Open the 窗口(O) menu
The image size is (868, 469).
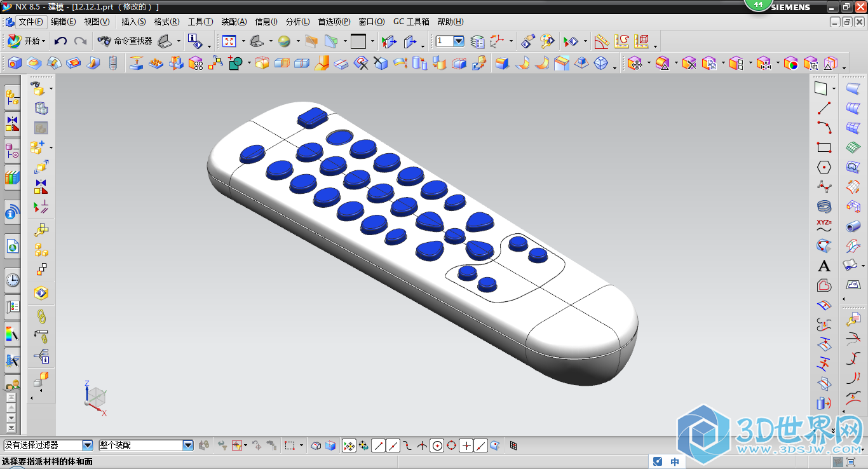click(x=372, y=22)
